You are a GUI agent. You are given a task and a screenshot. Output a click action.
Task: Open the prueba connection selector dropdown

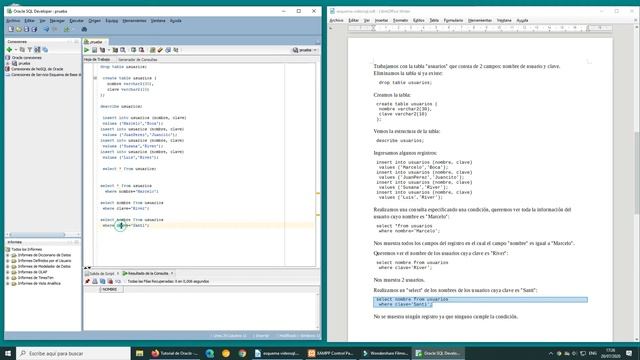(304, 50)
